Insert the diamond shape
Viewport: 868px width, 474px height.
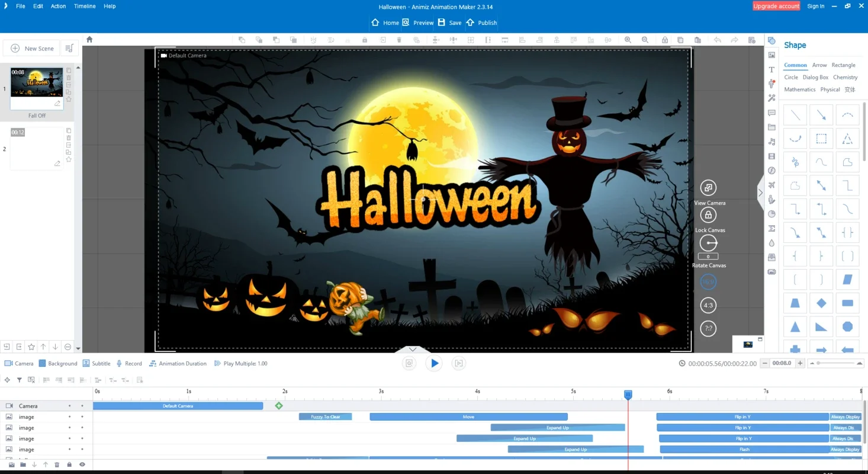(x=821, y=303)
